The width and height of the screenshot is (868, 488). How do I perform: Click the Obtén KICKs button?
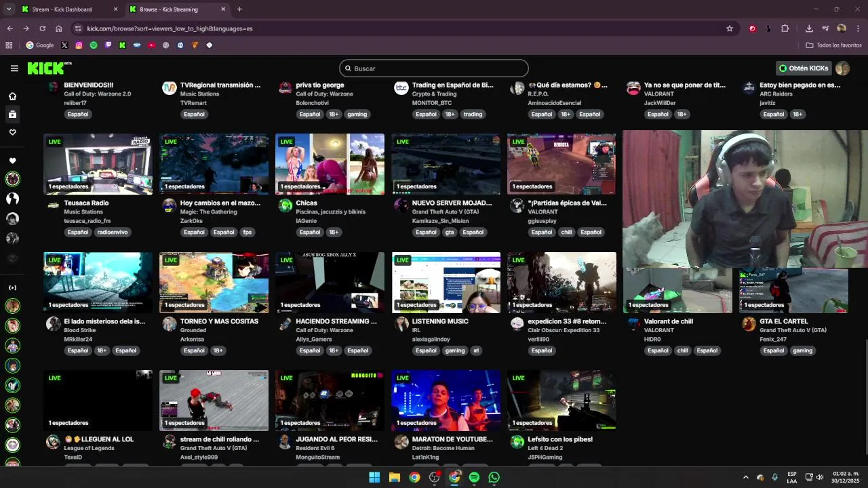click(804, 68)
